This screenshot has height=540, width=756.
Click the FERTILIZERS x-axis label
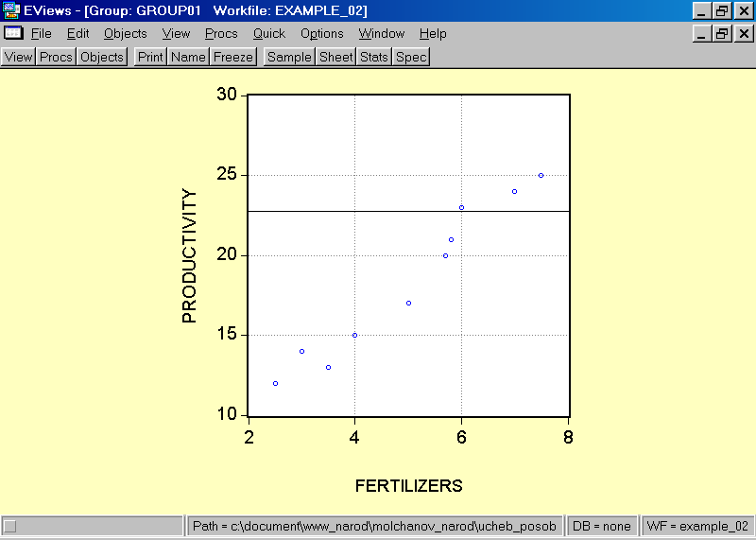[x=409, y=486]
